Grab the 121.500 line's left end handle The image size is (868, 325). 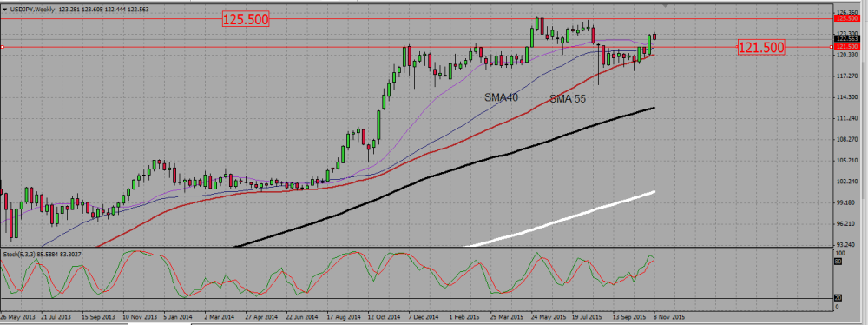[x=3, y=47]
